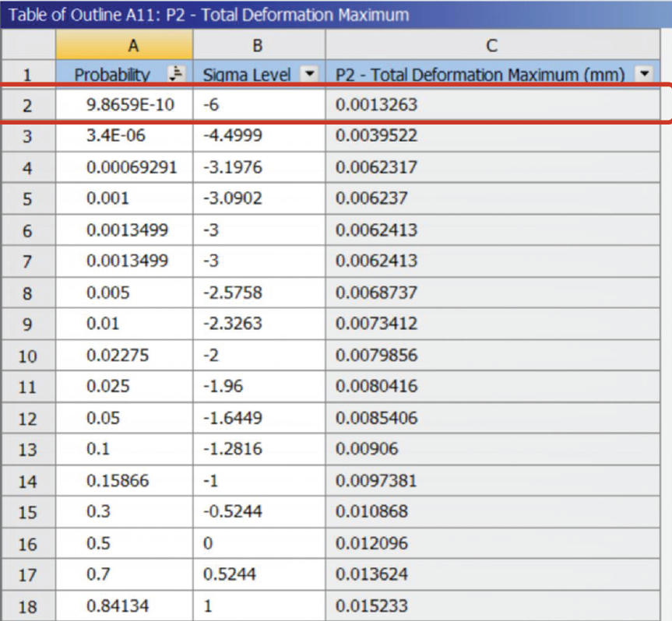Select probability cell 0.15866

[125, 480]
